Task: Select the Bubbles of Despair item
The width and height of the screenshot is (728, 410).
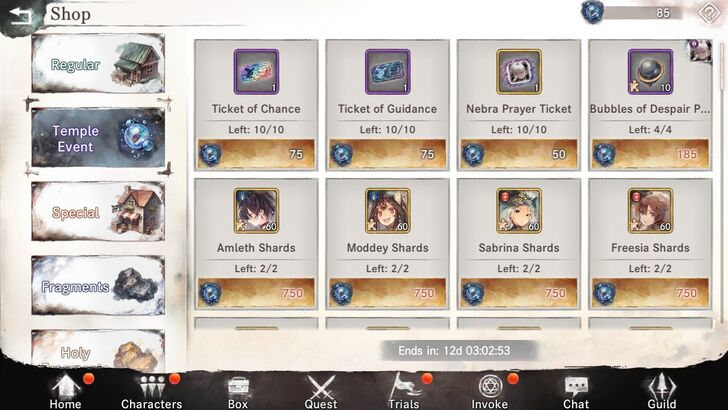Action: click(650, 105)
